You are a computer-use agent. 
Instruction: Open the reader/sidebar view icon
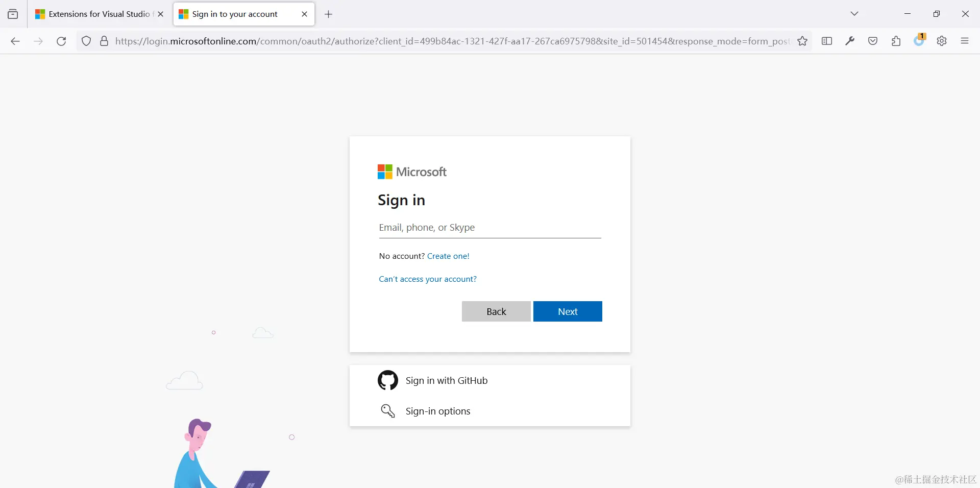(827, 41)
